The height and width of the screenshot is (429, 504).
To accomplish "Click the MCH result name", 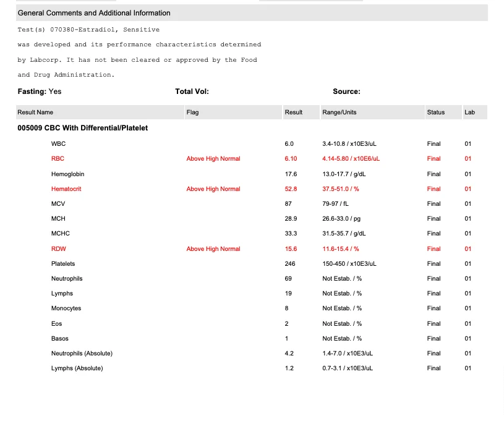I will (58, 218).
